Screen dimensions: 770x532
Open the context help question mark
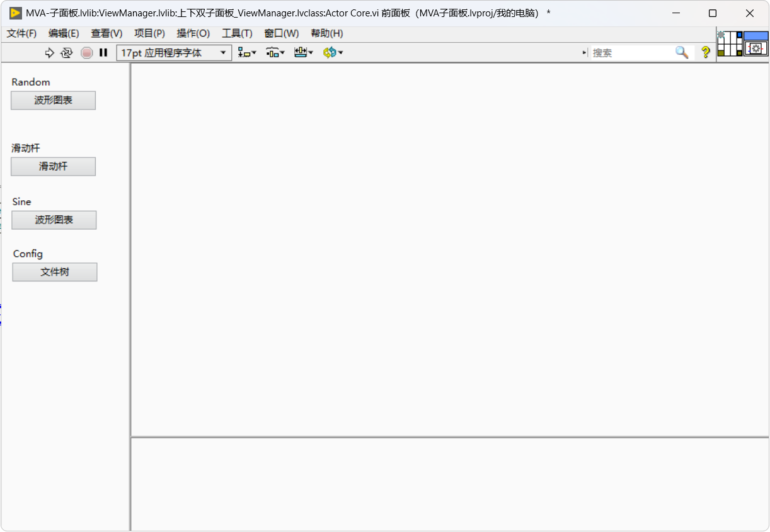click(706, 53)
